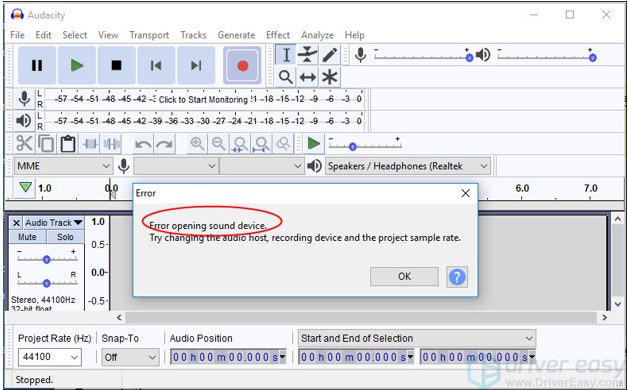Open the Transport menu
628x390 pixels.
click(x=149, y=35)
